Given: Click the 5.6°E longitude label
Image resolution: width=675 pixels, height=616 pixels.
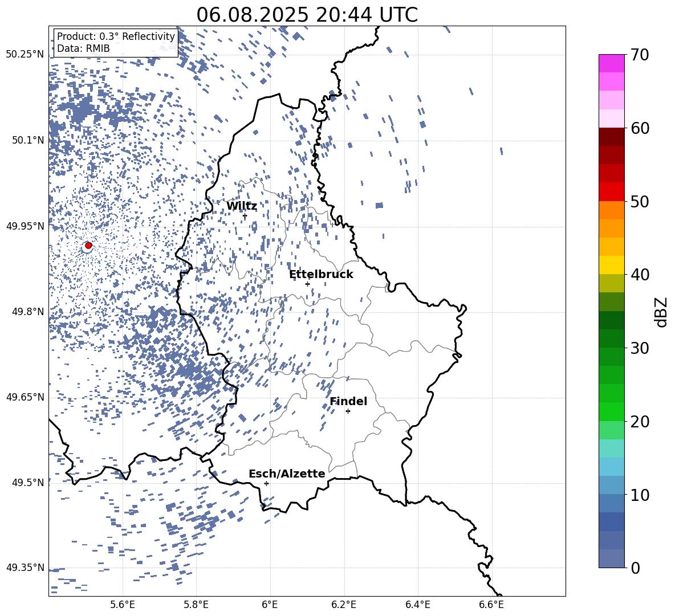Looking at the screenshot, I should [x=123, y=605].
